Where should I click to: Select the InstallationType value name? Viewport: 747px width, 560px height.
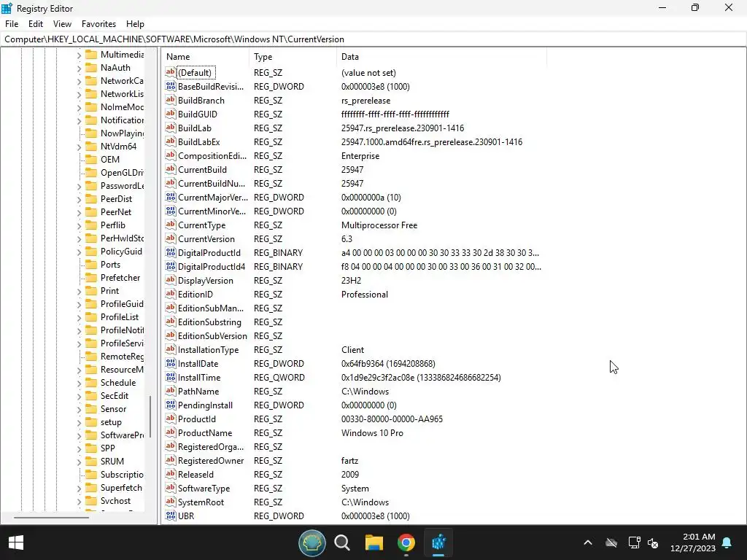(208, 349)
